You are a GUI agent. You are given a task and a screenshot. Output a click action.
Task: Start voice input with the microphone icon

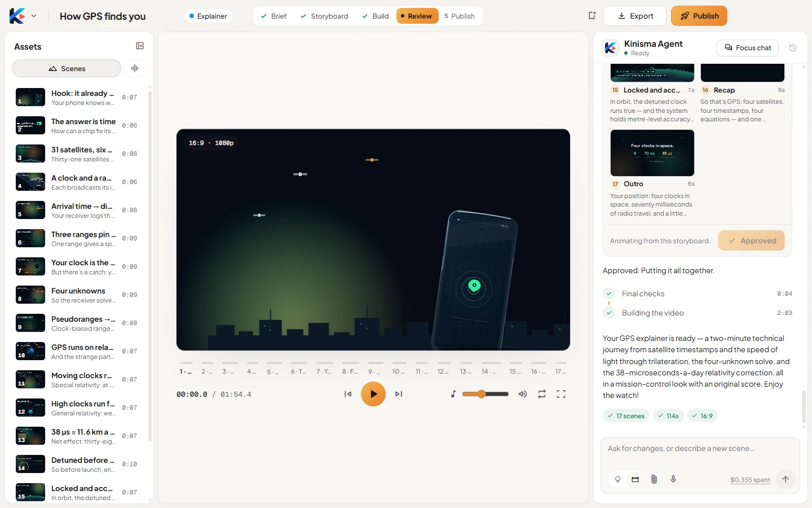[x=673, y=479]
